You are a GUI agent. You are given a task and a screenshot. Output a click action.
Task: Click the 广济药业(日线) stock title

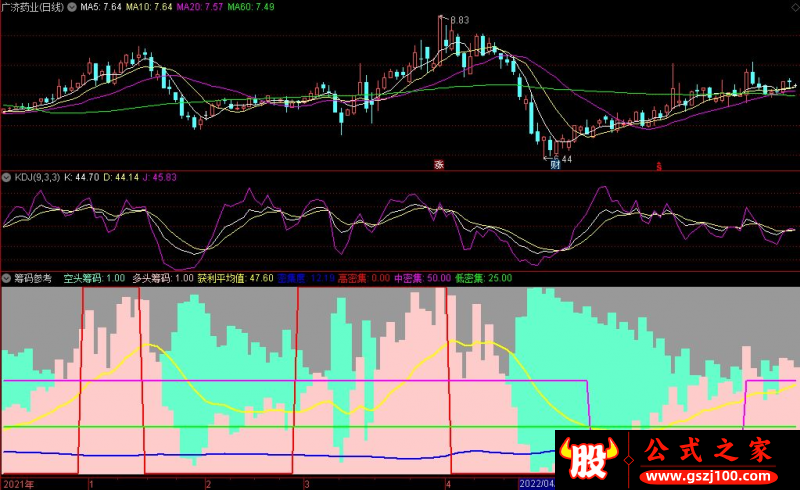click(x=33, y=7)
